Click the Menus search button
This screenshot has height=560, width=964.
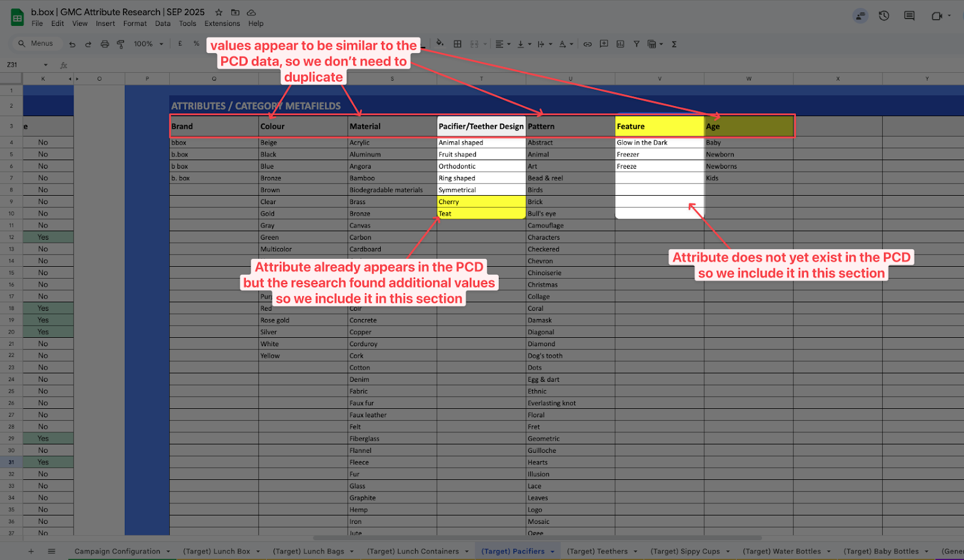[36, 43]
